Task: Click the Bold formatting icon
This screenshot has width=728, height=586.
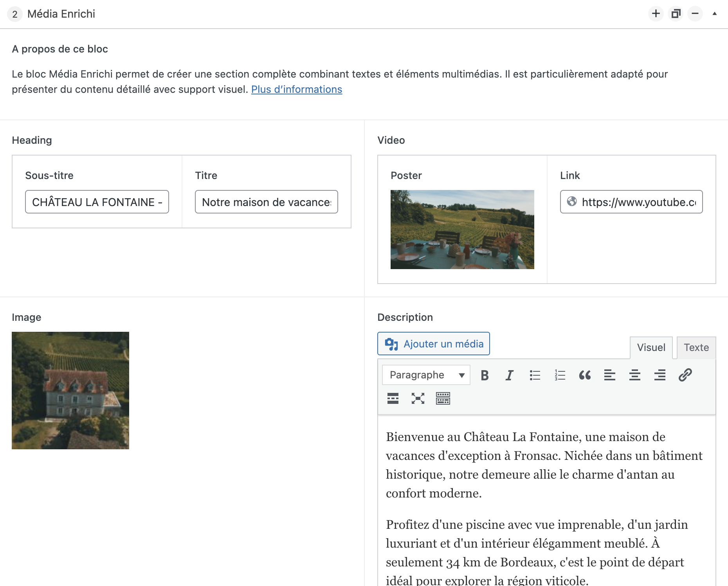Action: pyautogui.click(x=485, y=375)
